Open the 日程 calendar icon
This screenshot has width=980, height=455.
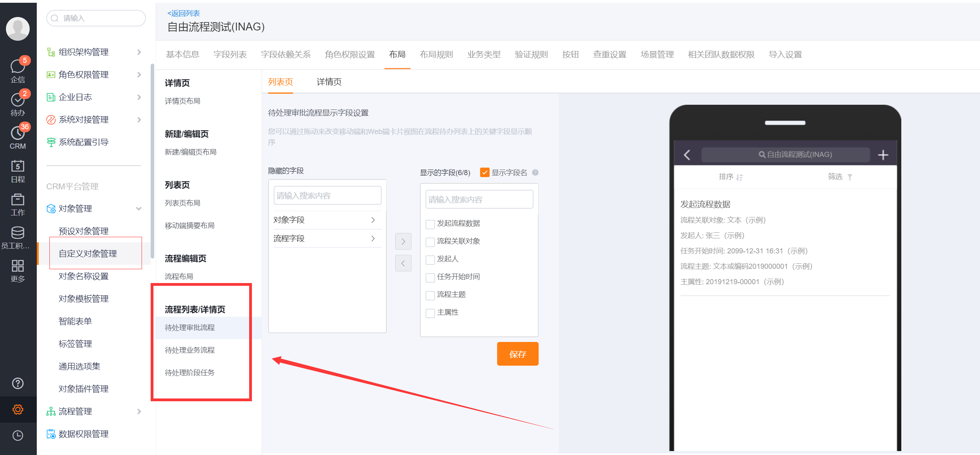pos(18,166)
